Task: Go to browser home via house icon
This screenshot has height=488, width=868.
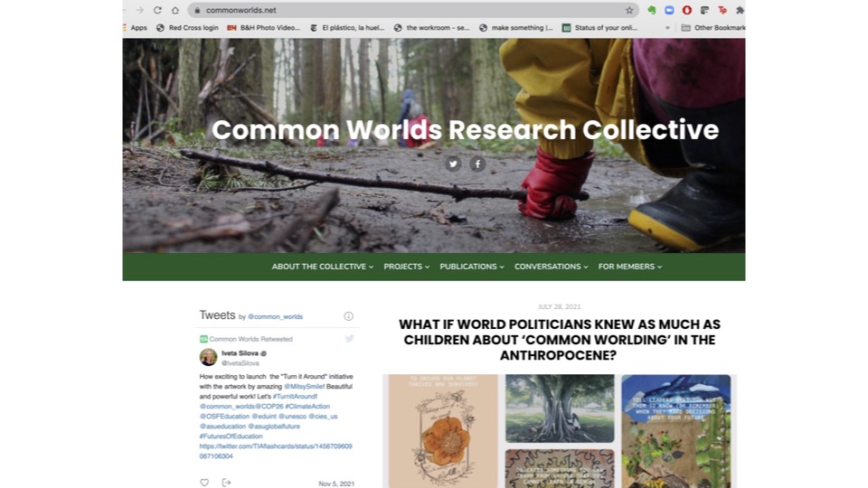Action: pyautogui.click(x=175, y=10)
